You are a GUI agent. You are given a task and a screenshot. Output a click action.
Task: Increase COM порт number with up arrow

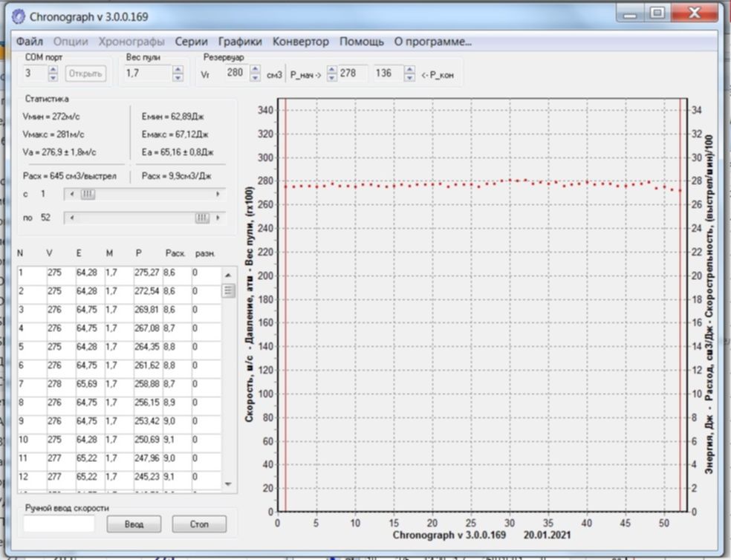[53, 70]
